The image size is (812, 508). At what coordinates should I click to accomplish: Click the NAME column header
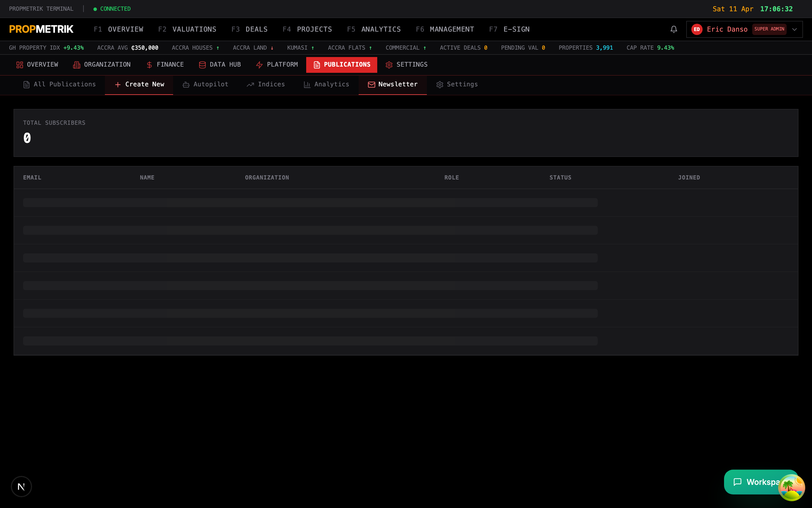[x=147, y=178]
